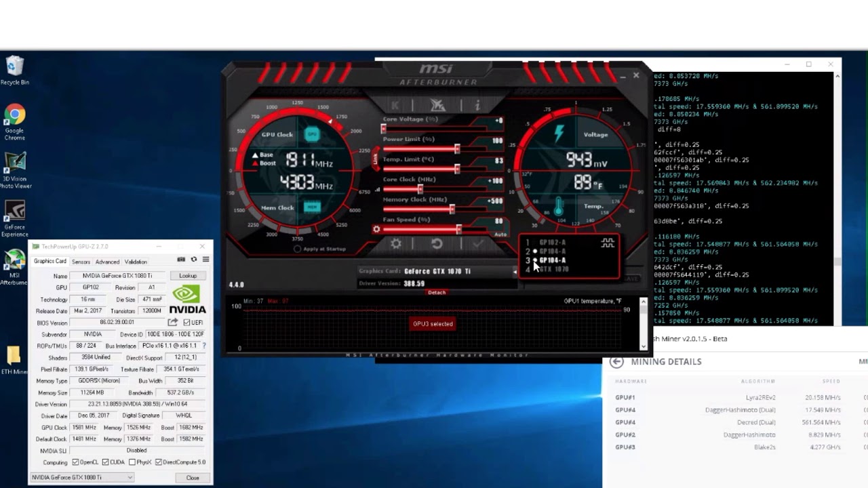868x488 pixels.
Task: Open the GeForce Experience desktop icon
Action: 15,219
